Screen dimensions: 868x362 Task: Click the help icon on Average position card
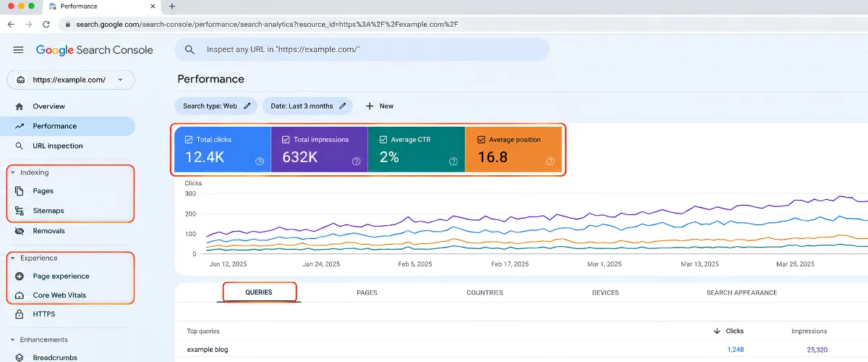(550, 161)
